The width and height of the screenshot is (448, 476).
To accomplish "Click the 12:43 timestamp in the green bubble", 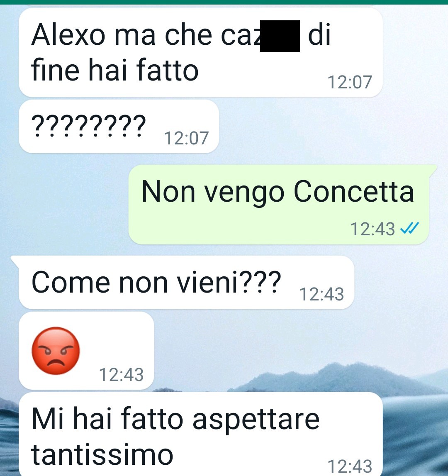I will pyautogui.click(x=373, y=229).
